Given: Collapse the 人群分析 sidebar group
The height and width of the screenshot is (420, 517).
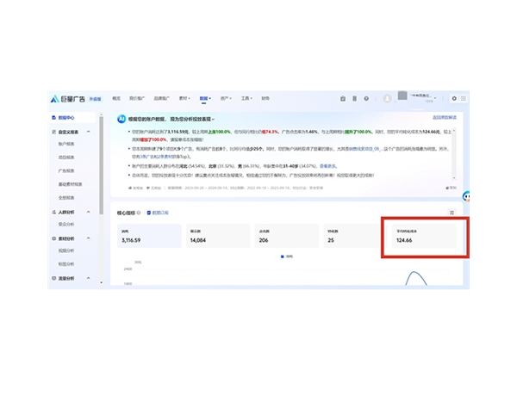Looking at the screenshot, I should point(89,212).
